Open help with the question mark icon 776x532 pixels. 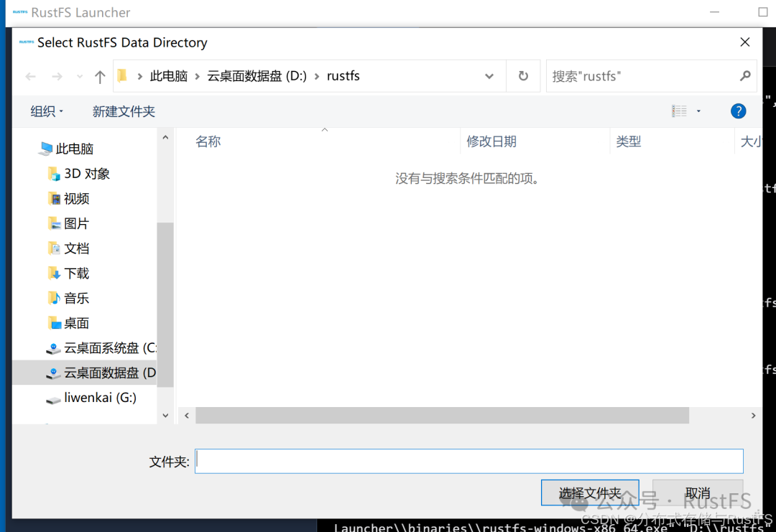click(x=738, y=111)
